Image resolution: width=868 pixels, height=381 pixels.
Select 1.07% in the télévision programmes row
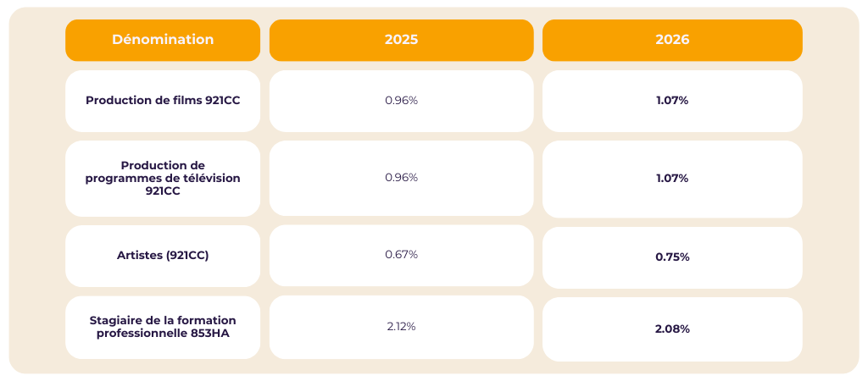[672, 179]
